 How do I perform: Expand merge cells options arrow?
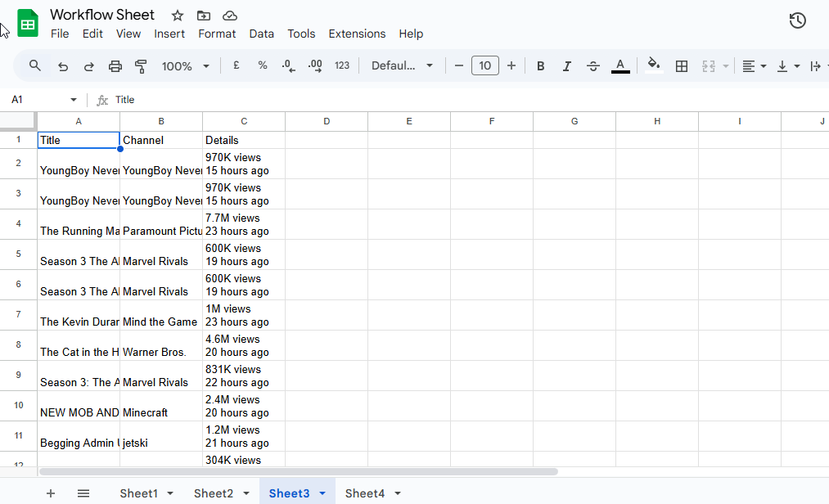coord(725,66)
